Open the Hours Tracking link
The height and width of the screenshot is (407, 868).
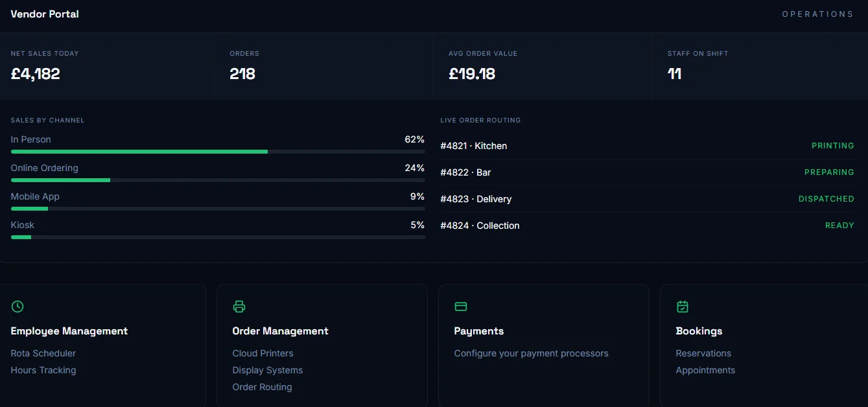43,370
